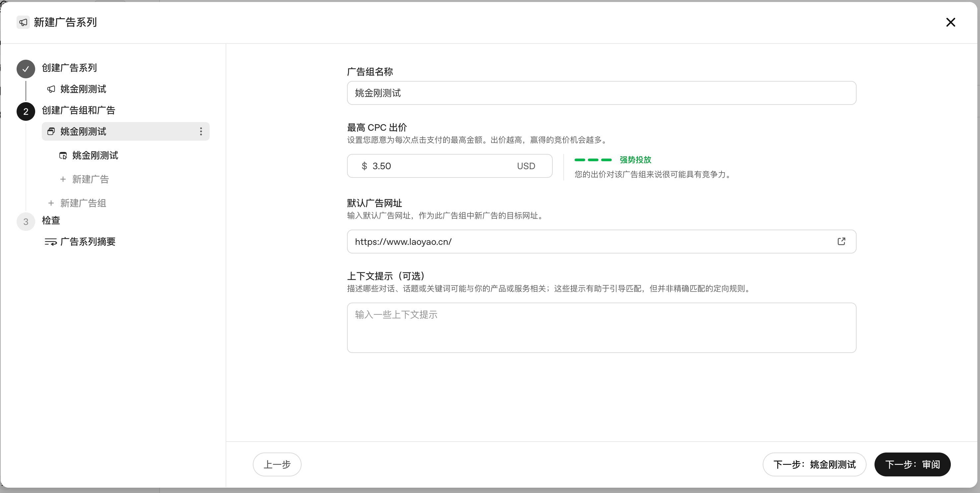The height and width of the screenshot is (493, 980).
Task: Click the ad icon next to nested 姚金刚测试
Action: pos(63,156)
